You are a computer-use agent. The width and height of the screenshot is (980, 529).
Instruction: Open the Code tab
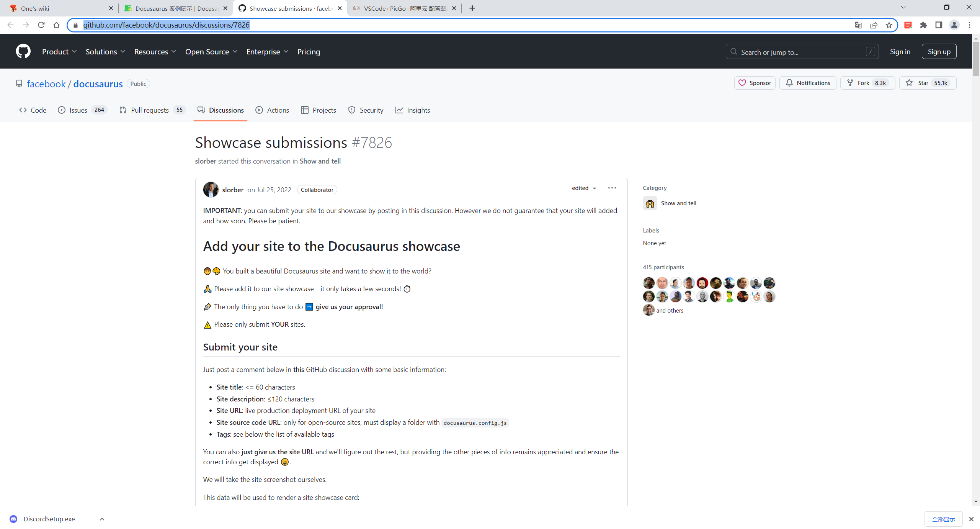click(x=33, y=110)
